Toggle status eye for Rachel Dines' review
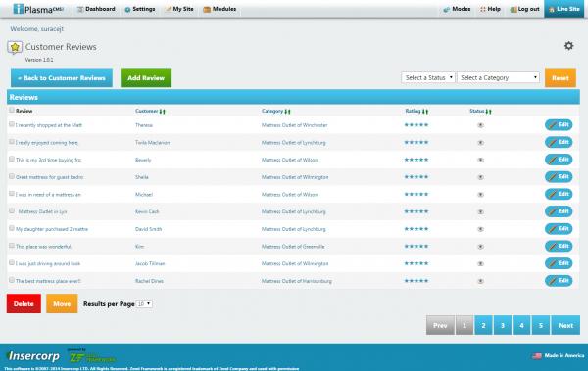The image size is (588, 371). (x=480, y=281)
